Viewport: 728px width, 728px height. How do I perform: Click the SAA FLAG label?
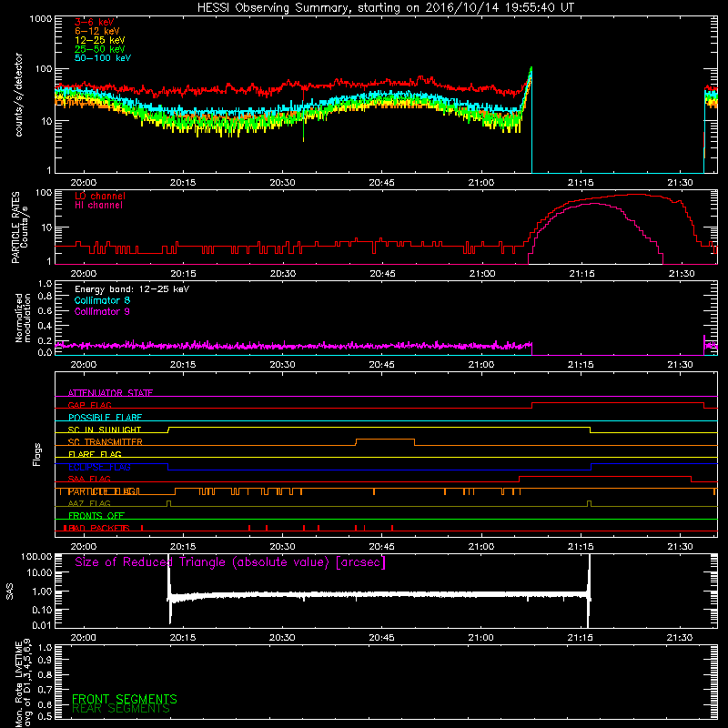click(89, 479)
